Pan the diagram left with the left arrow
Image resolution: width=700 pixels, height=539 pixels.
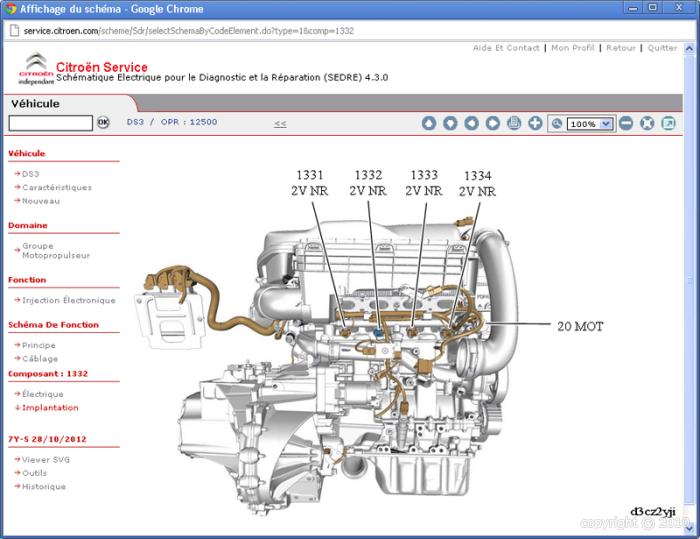click(x=471, y=123)
